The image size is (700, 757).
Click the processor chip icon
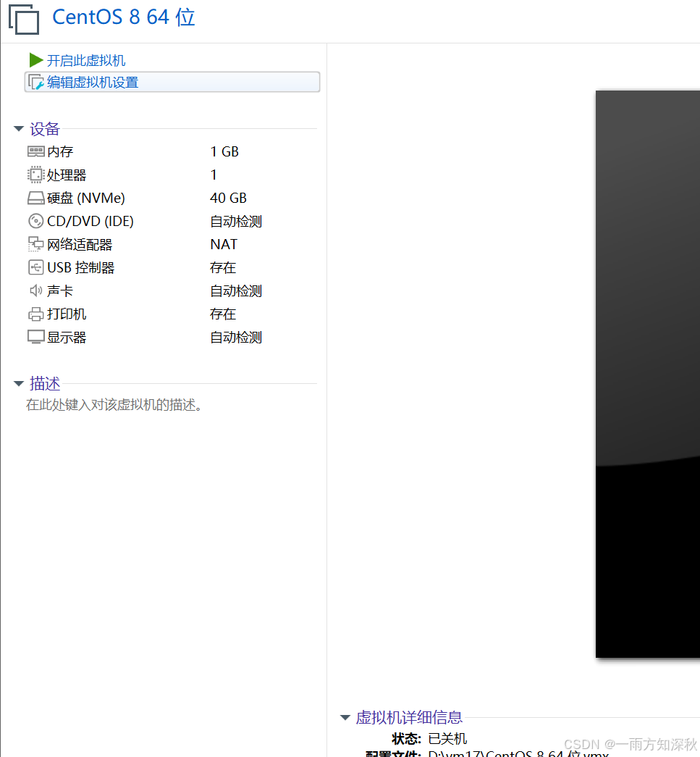[35, 175]
